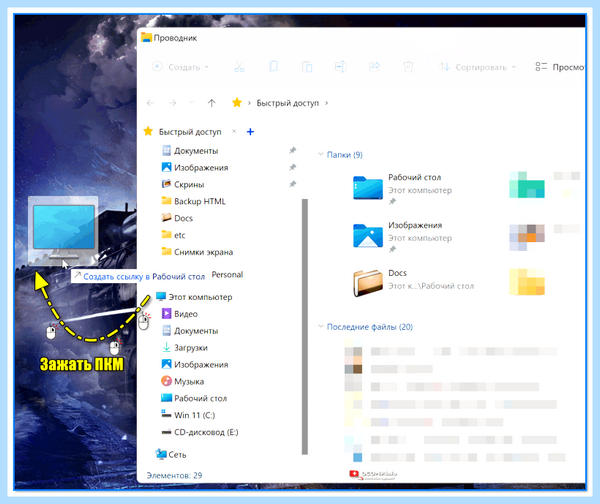The height and width of the screenshot is (504, 600).
Task: Open CD-дисковод (E:) drive
Action: [x=206, y=432]
